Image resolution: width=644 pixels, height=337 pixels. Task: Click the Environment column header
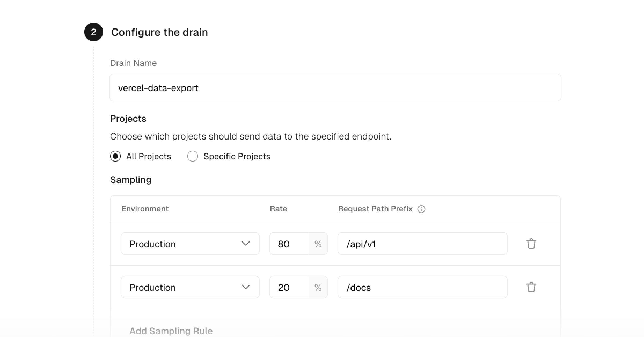[145, 209]
